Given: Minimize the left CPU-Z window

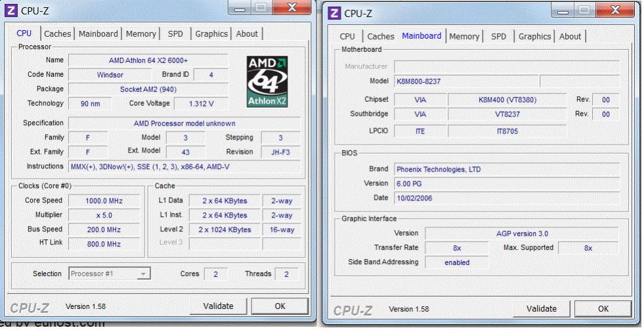Looking at the screenshot, I should (x=240, y=7).
